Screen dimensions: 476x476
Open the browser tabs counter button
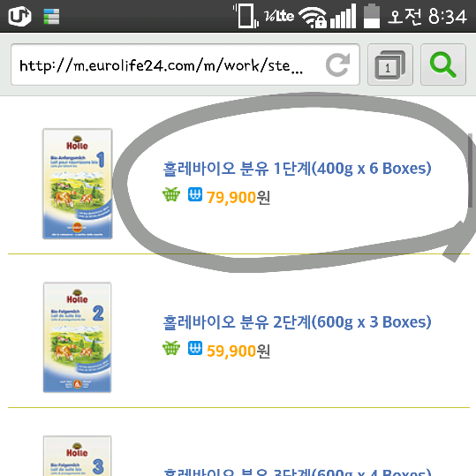(x=390, y=64)
